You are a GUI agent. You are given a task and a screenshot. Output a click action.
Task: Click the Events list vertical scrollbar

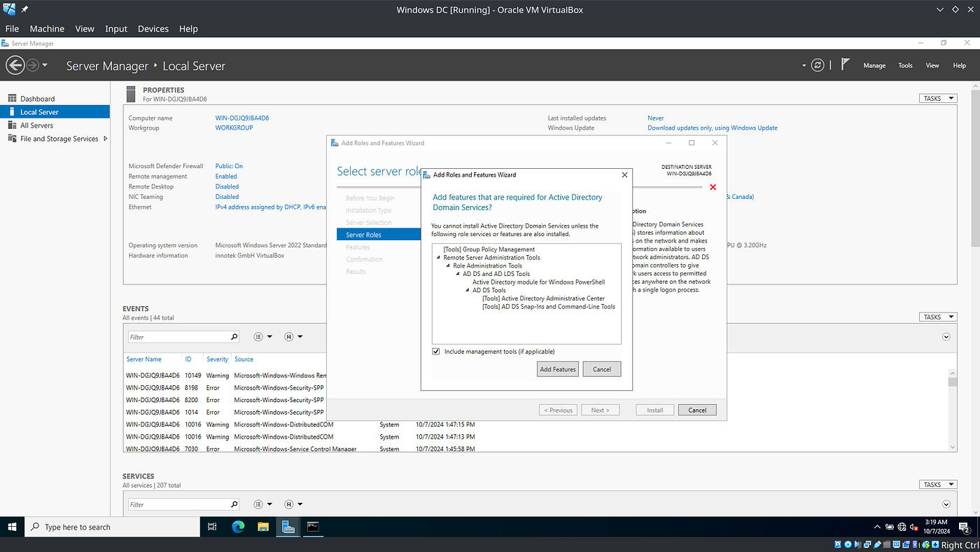(952, 410)
